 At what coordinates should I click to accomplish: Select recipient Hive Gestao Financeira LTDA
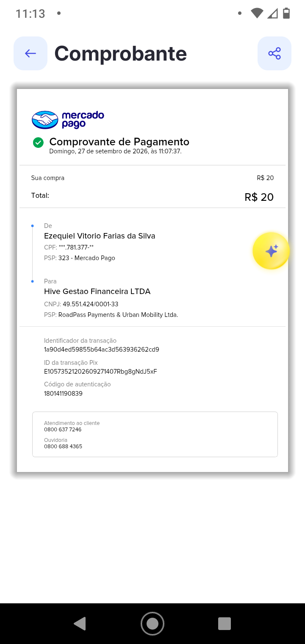click(97, 291)
